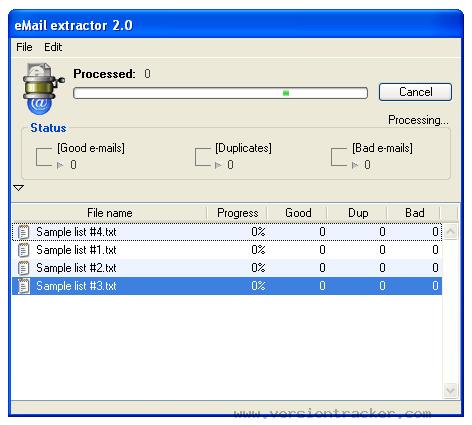Click the Processed count label
This screenshot has height=425, width=472.
coord(104,74)
